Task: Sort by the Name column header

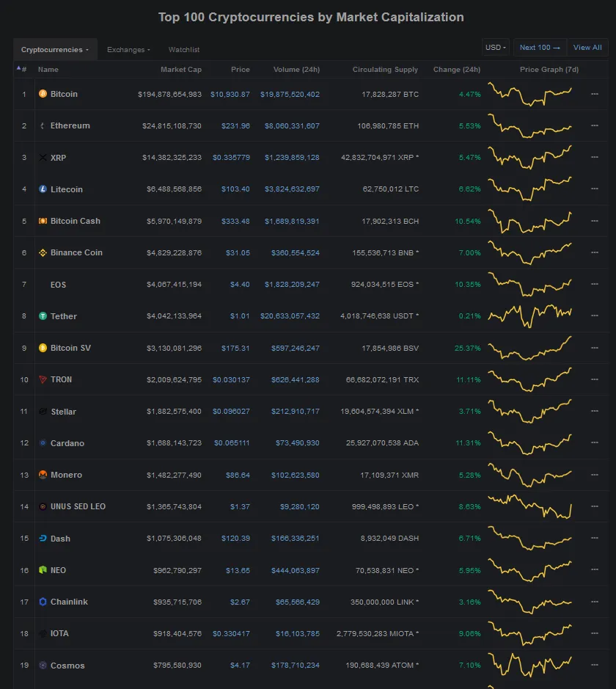Action: [48, 70]
